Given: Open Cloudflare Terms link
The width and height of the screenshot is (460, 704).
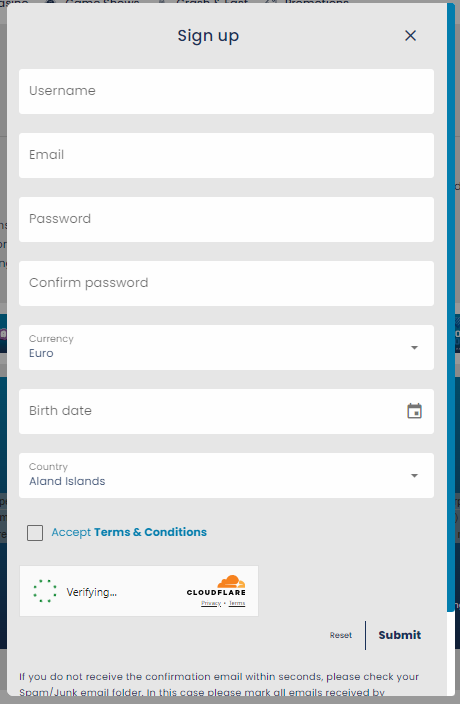Looking at the screenshot, I should [237, 603].
